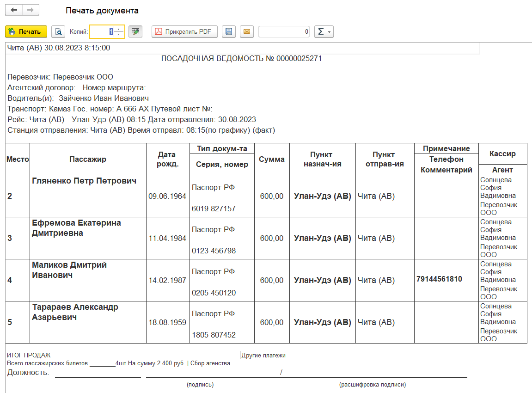The image size is (532, 393).
Task: Select the cell with passenger Гляненко Петр Петрович
Action: (84, 181)
